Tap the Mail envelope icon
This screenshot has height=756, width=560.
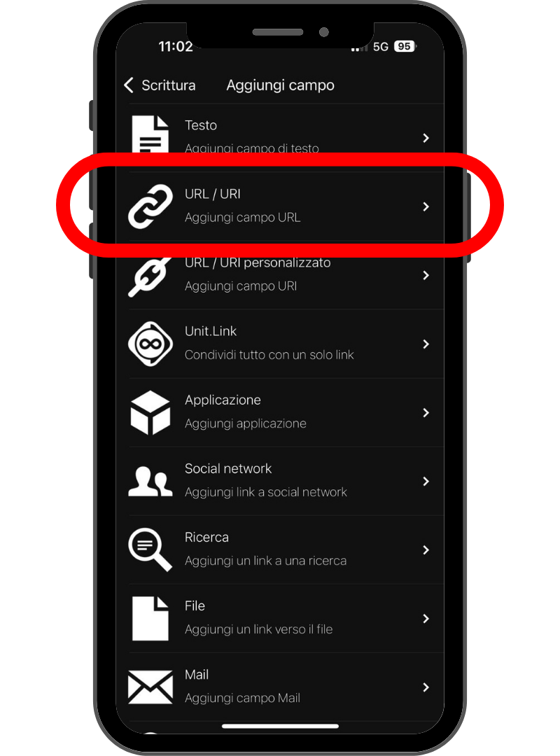tap(150, 687)
